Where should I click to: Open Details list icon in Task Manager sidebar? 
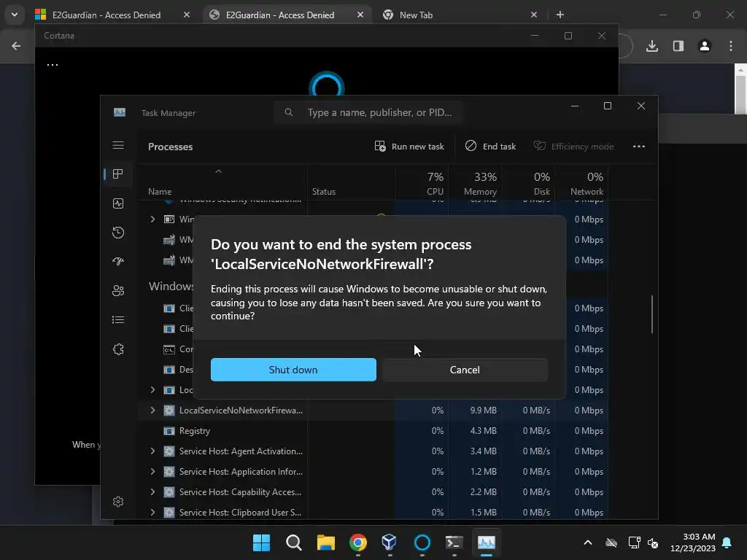point(118,319)
